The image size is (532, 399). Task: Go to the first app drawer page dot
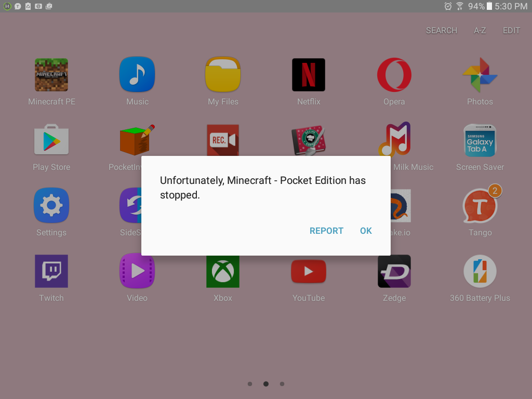[250, 384]
